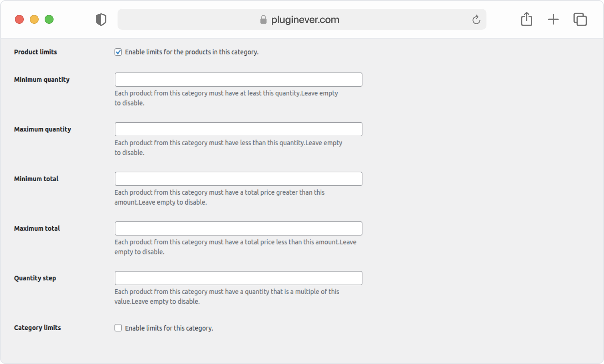Reload the page with the refresh icon
The height and width of the screenshot is (364, 604).
tap(476, 19)
